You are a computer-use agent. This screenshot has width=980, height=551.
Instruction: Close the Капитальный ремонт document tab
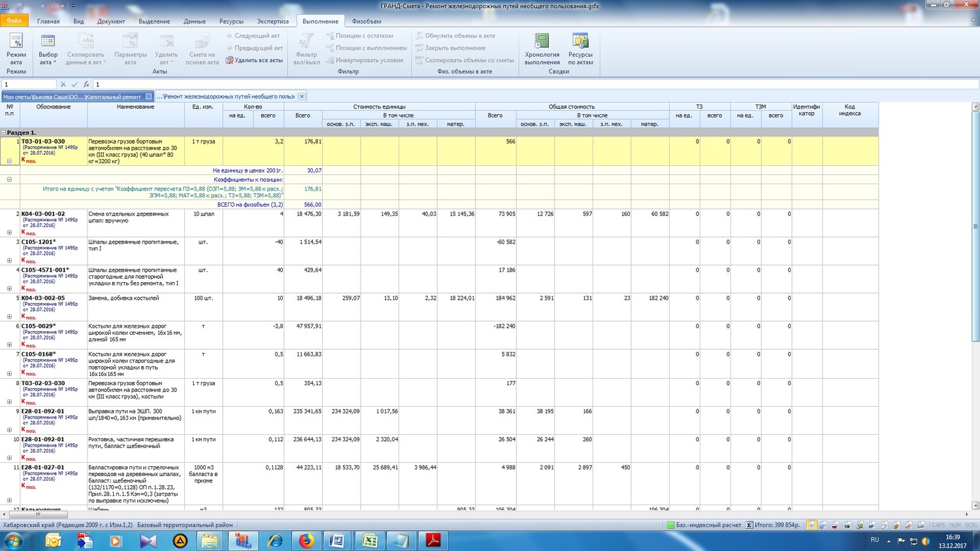click(x=148, y=97)
